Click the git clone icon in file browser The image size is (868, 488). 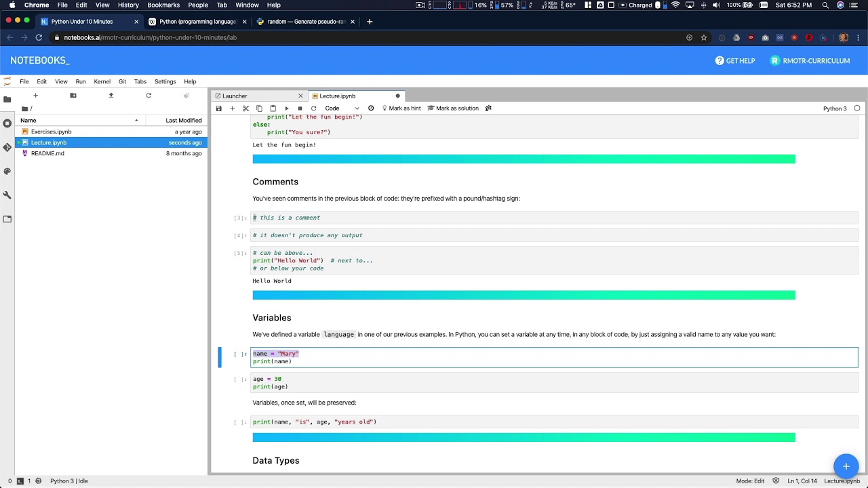pos(186,96)
